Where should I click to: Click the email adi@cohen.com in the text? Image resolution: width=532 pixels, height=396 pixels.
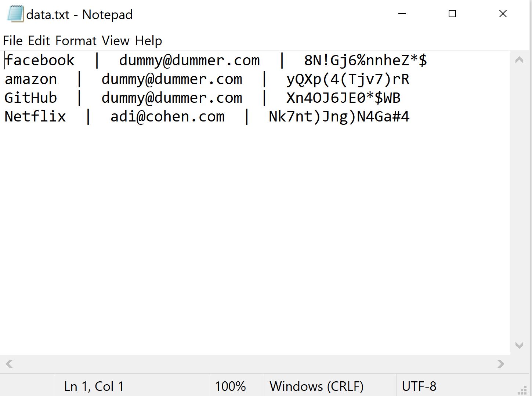(168, 116)
